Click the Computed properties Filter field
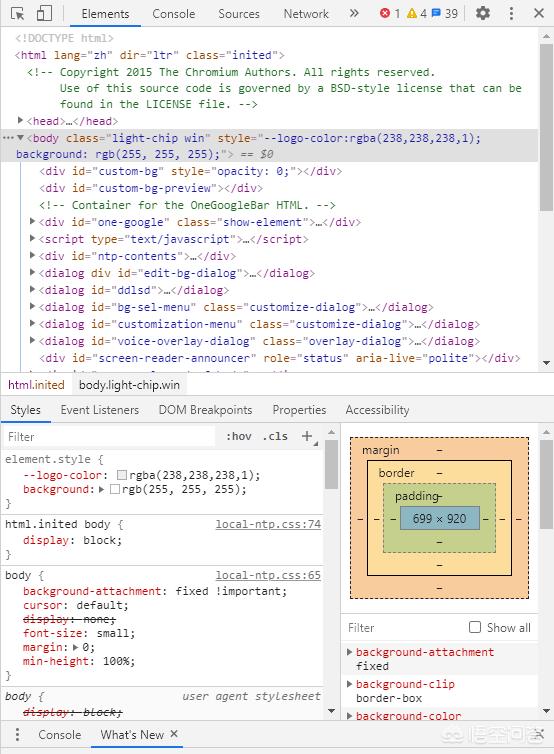The image size is (554, 754). point(403,628)
